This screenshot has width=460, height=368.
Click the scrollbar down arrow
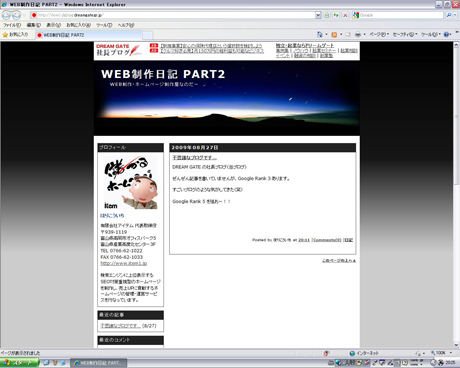[x=456, y=345]
